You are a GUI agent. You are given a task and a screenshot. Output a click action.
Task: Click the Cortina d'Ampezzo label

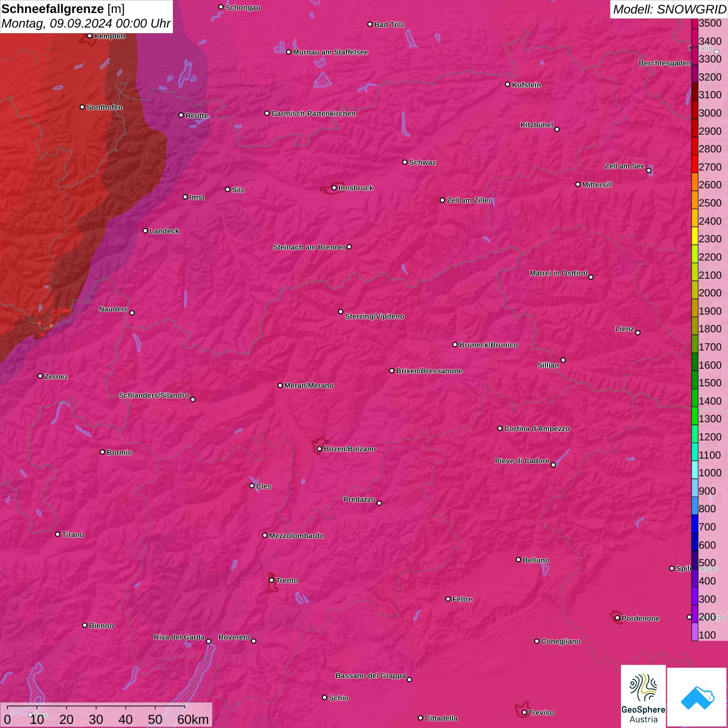click(537, 428)
